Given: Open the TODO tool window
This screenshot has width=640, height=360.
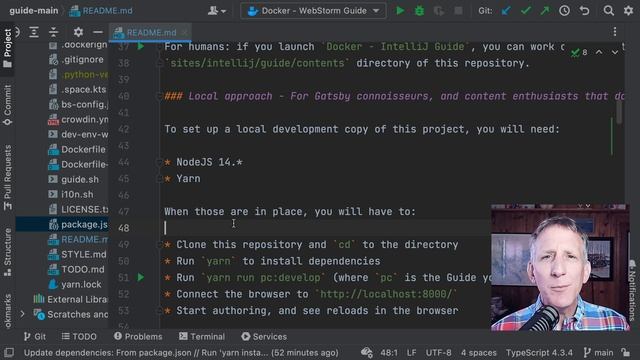Looking at the screenshot, I should point(79,337).
